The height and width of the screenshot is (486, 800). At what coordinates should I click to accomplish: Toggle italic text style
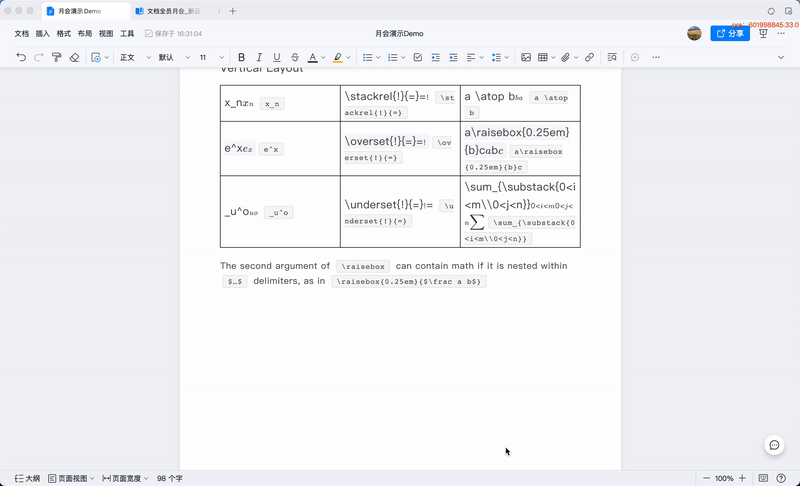tap(259, 57)
